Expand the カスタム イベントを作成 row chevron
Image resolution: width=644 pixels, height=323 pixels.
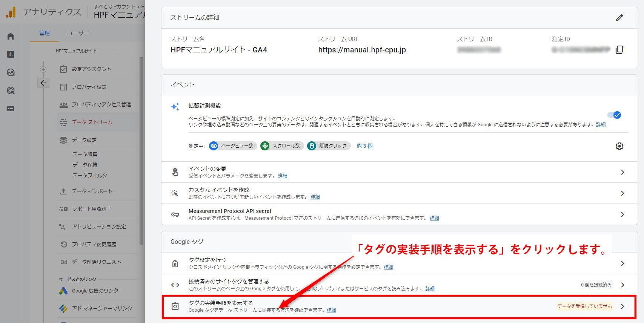tap(622, 193)
